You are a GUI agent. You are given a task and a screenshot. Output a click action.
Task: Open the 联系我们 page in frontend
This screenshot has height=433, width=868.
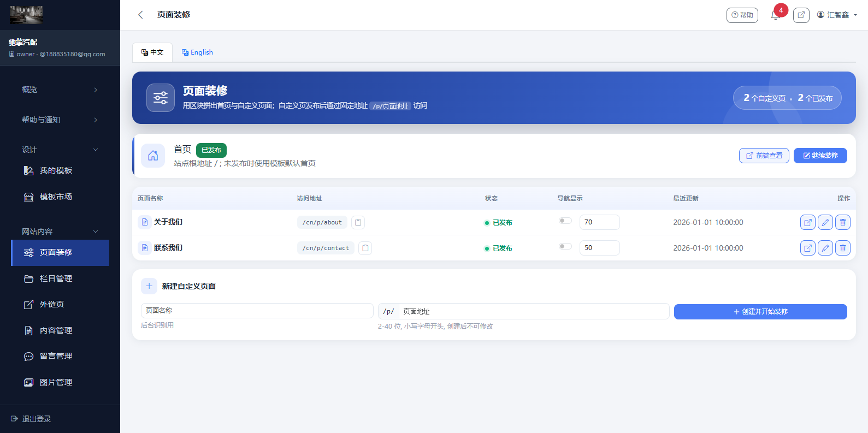click(807, 248)
